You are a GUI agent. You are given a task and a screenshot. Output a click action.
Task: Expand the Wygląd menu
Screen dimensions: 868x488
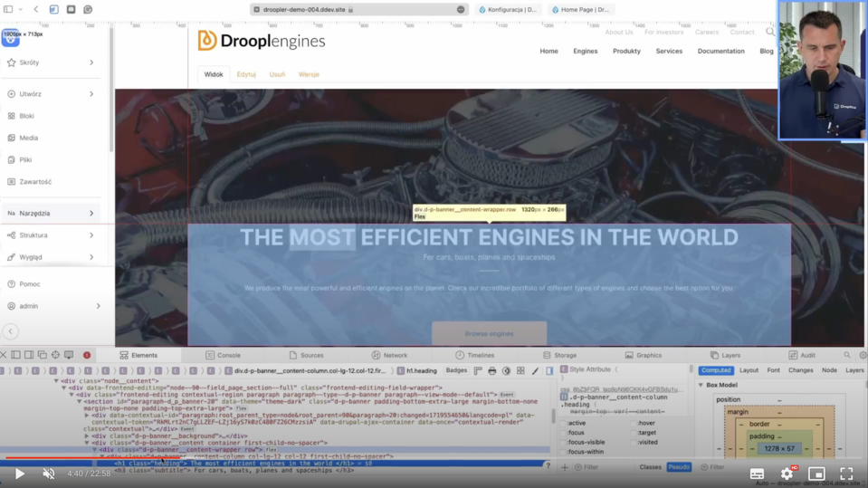[51, 257]
